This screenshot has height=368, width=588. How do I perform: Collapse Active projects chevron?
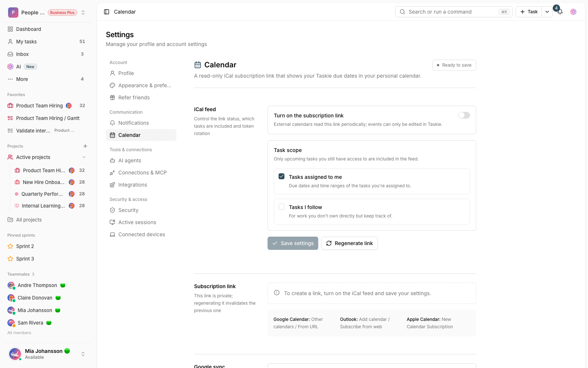[84, 157]
